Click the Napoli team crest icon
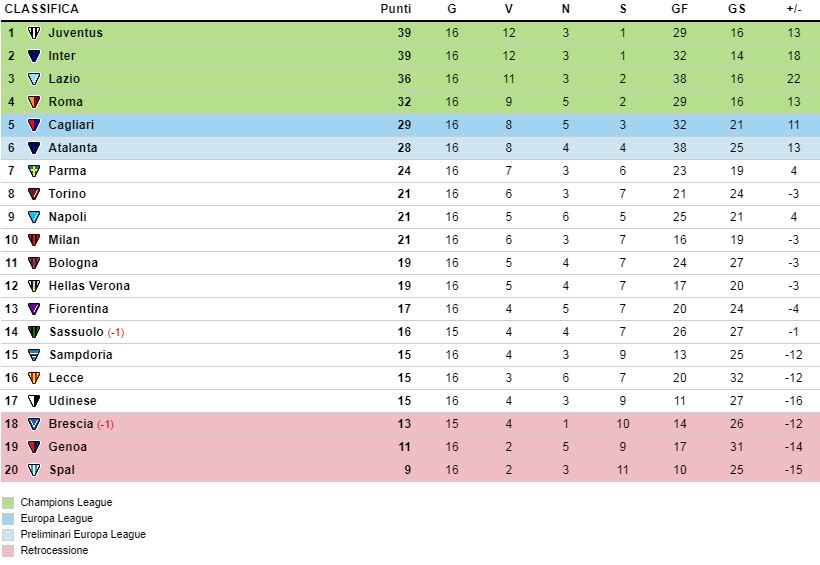 [x=34, y=217]
